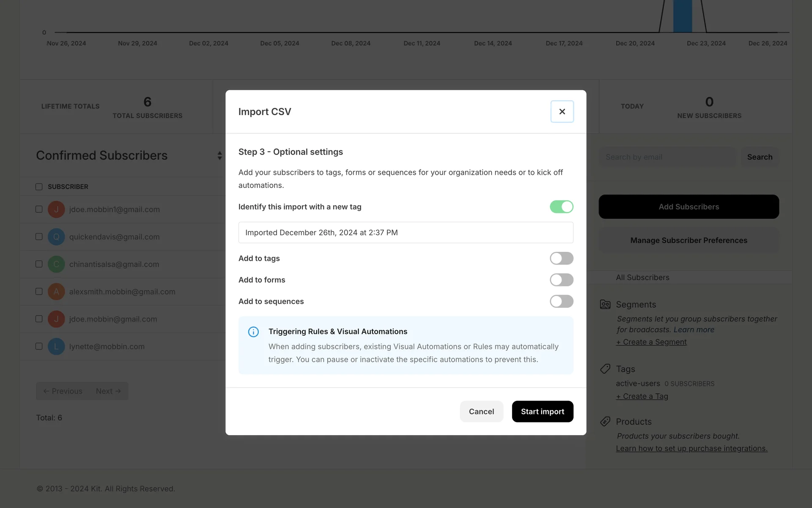This screenshot has width=812, height=508.
Task: Open Create a Segment link
Action: [x=651, y=342]
